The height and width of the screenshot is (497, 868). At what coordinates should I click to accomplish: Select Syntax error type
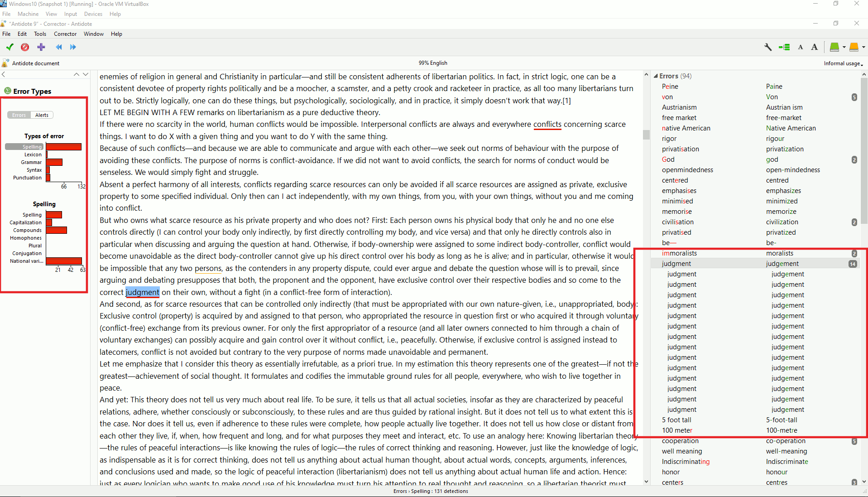(x=34, y=170)
